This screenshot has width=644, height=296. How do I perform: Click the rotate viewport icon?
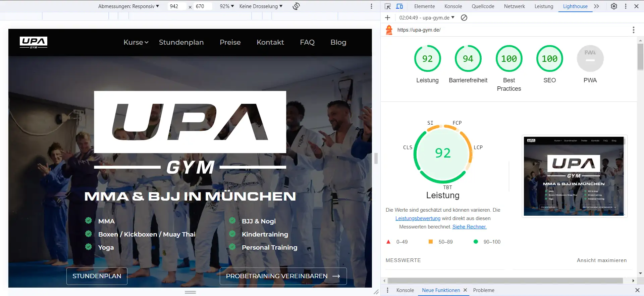coord(296,6)
